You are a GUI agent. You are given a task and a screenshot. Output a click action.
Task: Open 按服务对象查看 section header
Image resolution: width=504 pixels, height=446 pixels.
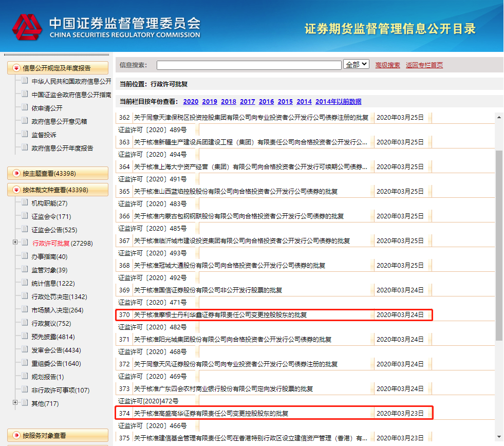[58, 435]
